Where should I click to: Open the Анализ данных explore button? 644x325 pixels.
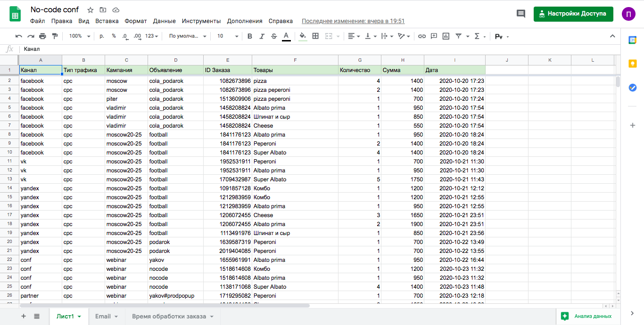pos(586,317)
